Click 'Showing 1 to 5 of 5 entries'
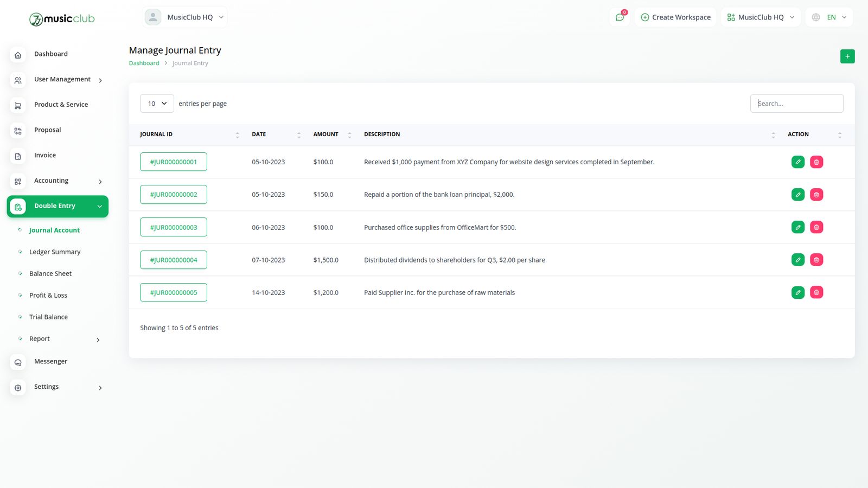This screenshot has width=868, height=488. click(179, 328)
